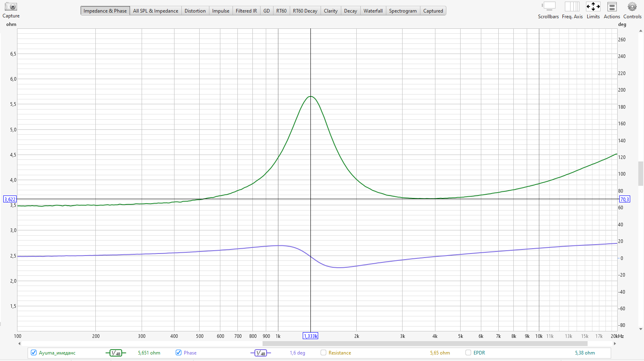Click the Capture camera icon
Image resolution: width=644 pixels, height=361 pixels.
coord(11,7)
